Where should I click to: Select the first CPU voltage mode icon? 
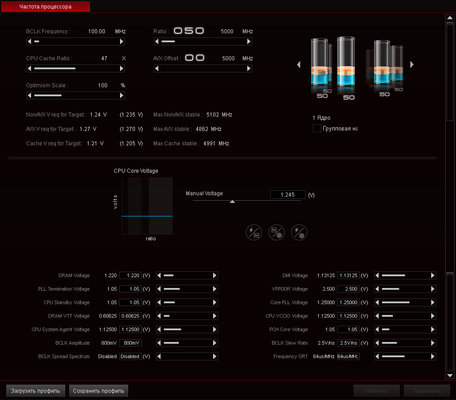coord(254,232)
